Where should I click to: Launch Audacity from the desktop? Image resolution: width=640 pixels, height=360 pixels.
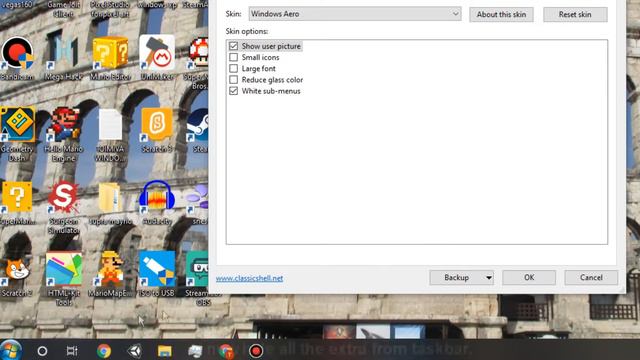point(157,197)
